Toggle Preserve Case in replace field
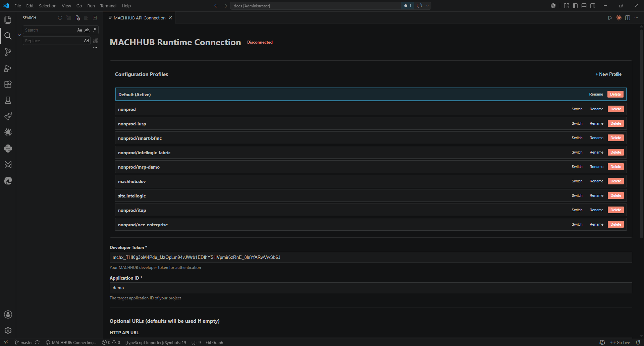 pos(87,41)
